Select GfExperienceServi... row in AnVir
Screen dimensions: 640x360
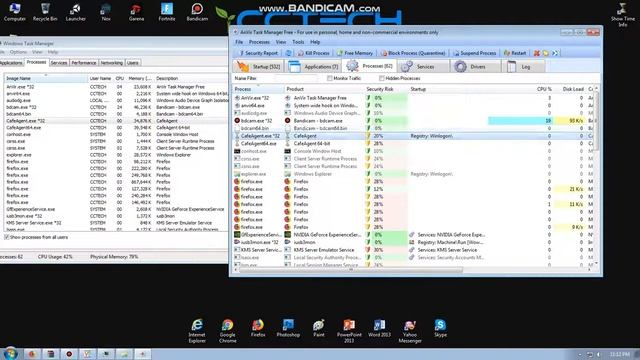(413, 235)
